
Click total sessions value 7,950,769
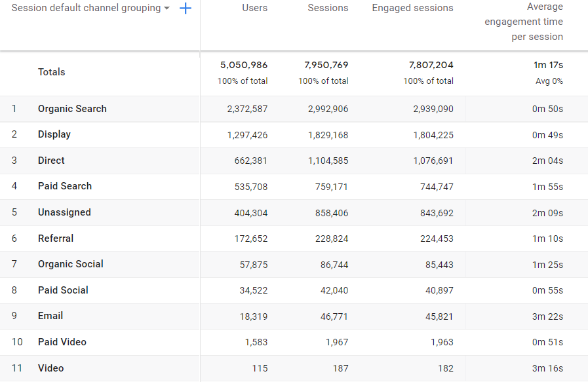(326, 65)
